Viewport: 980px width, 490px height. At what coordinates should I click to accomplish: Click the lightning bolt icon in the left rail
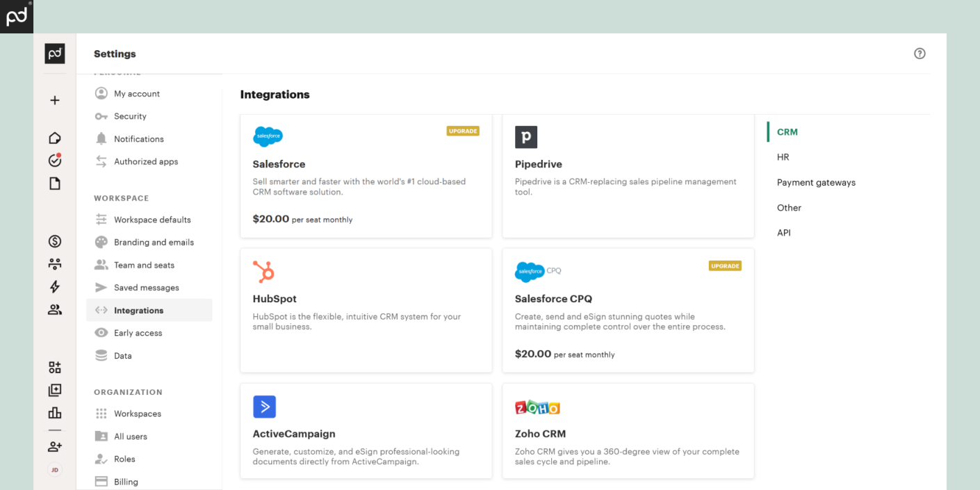point(55,286)
